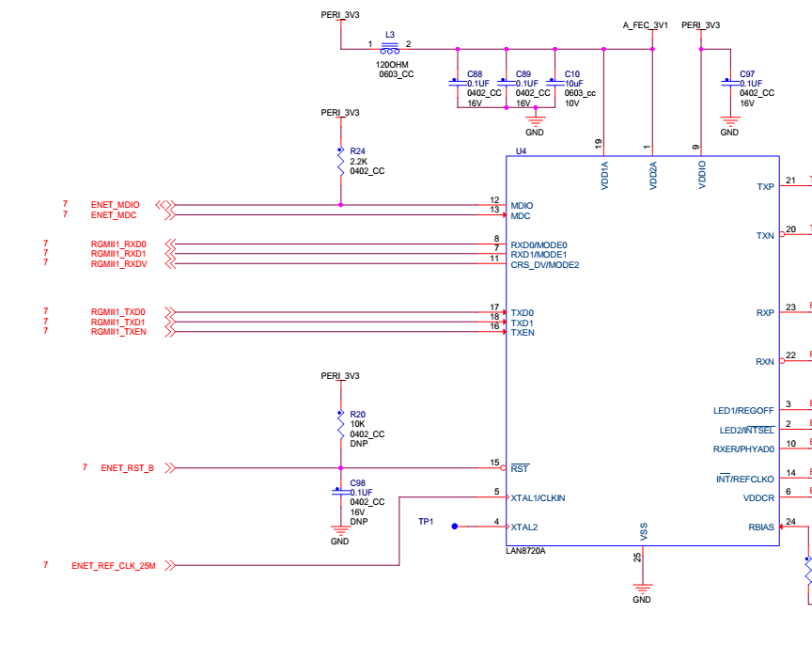
Task: Click the C97 capacitor symbol
Action: point(730,83)
